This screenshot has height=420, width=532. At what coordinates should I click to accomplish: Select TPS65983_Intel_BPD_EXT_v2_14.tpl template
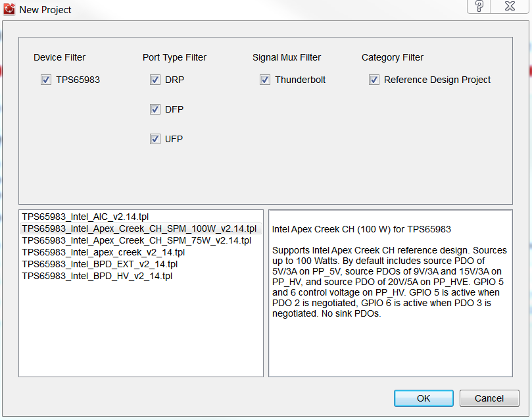[x=100, y=264]
